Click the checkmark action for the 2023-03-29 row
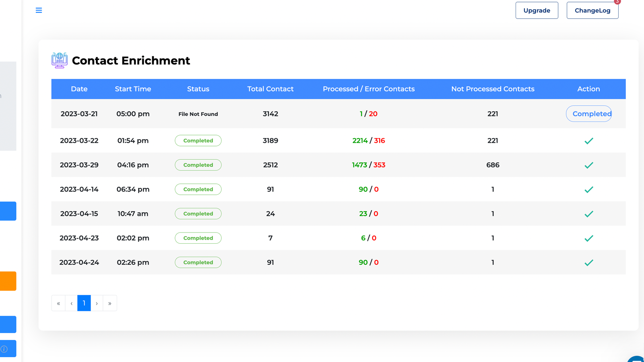Screen dimensions: 644x362 [588, 165]
